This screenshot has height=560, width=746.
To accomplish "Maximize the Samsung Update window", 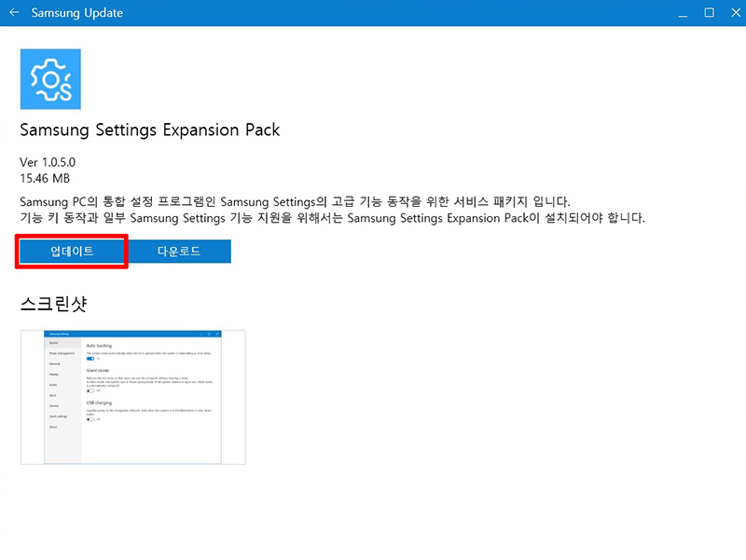I will point(709,13).
